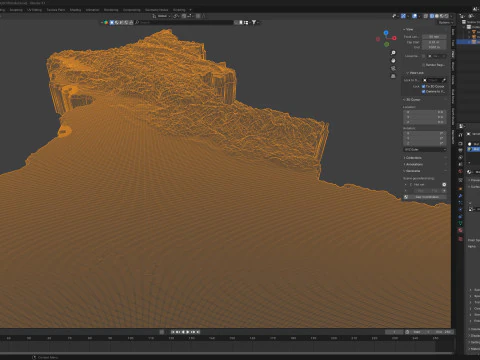The height and width of the screenshot is (360, 480).
Task: Open the XYZ Euler rotation mode dropdown
Action: [425, 149]
